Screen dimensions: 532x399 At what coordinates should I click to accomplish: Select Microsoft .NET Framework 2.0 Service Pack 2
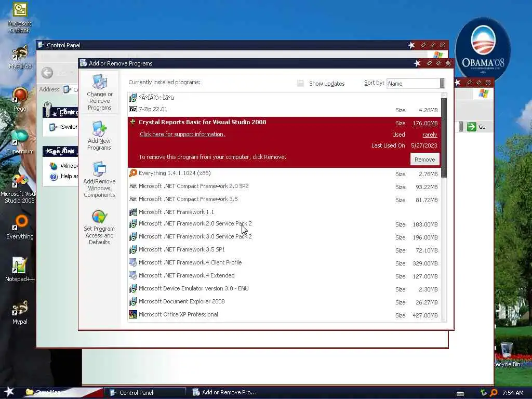pos(284,224)
